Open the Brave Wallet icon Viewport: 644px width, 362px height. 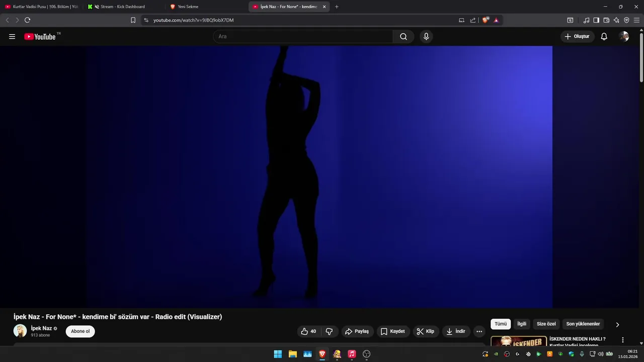tap(606, 20)
